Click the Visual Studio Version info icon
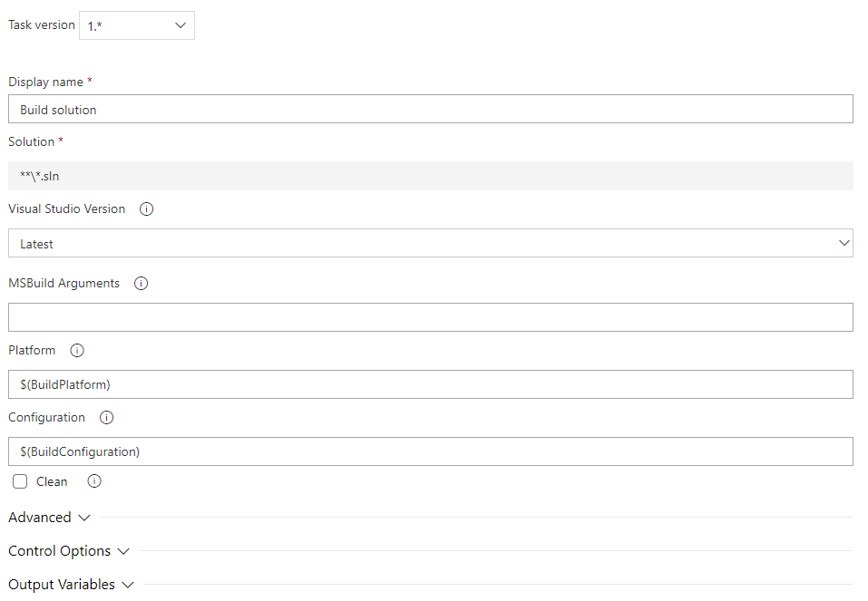Viewport: 868px width, 601px height. coord(146,208)
